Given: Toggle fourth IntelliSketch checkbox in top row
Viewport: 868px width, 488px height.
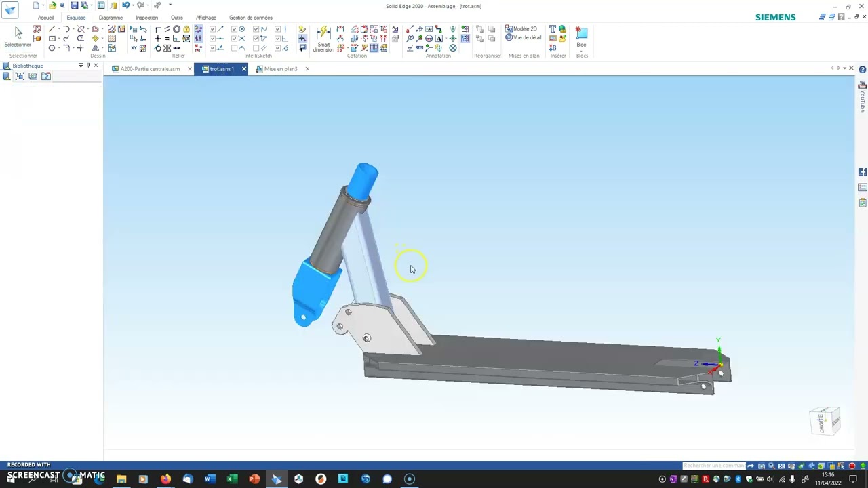Looking at the screenshot, I should [x=277, y=29].
